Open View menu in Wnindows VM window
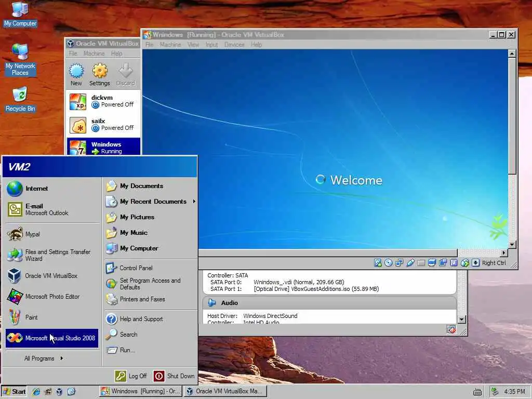 [193, 45]
